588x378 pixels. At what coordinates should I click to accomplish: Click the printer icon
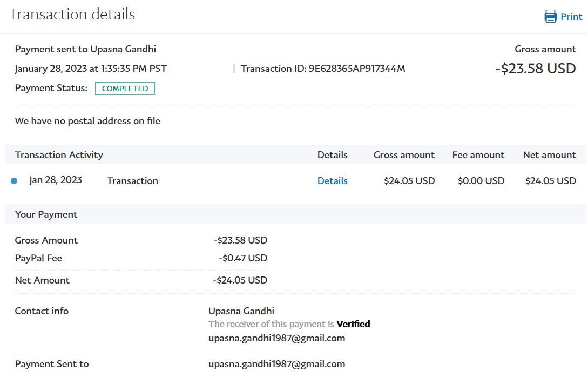click(x=550, y=16)
